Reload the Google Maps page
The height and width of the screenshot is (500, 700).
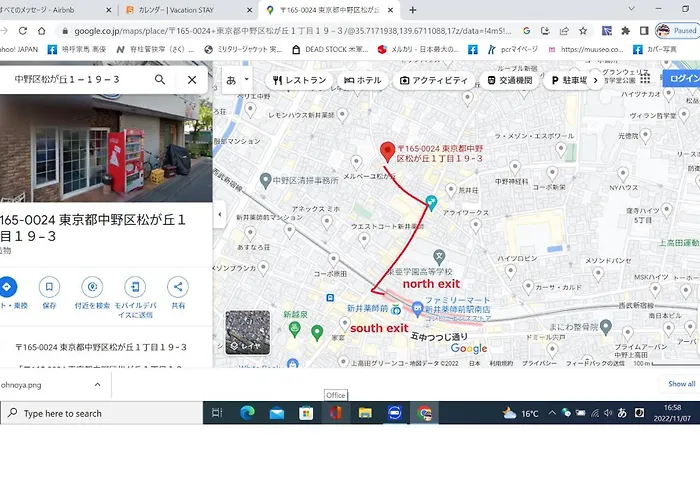23,31
